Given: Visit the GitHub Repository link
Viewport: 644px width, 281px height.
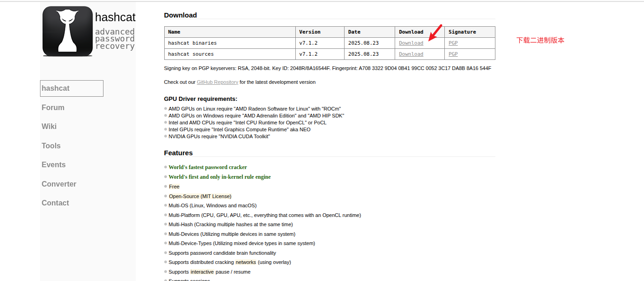Looking at the screenshot, I should point(218,82).
